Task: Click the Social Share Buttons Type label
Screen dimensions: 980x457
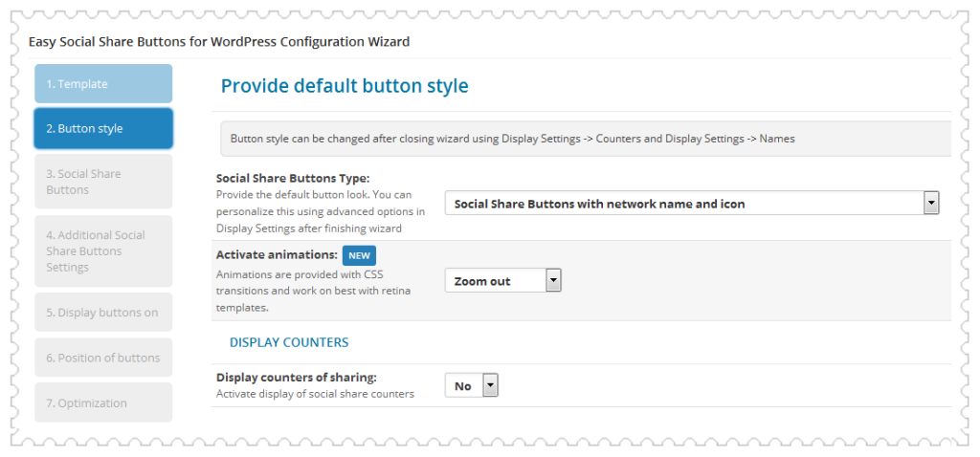Action: point(293,178)
